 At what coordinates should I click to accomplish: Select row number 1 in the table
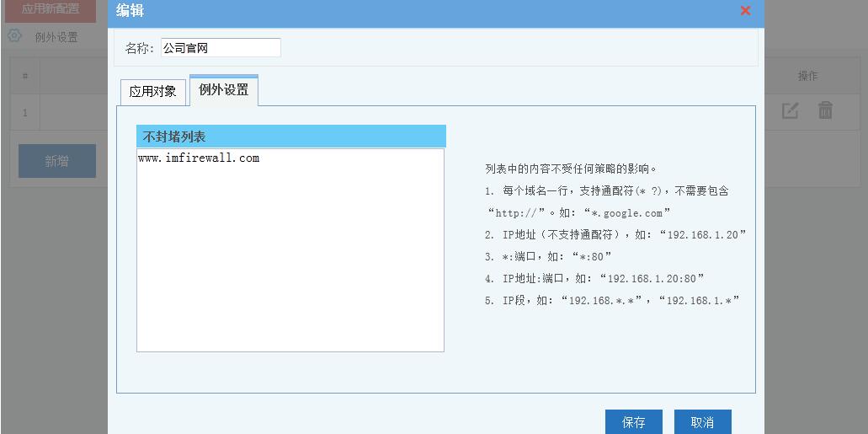tap(25, 112)
